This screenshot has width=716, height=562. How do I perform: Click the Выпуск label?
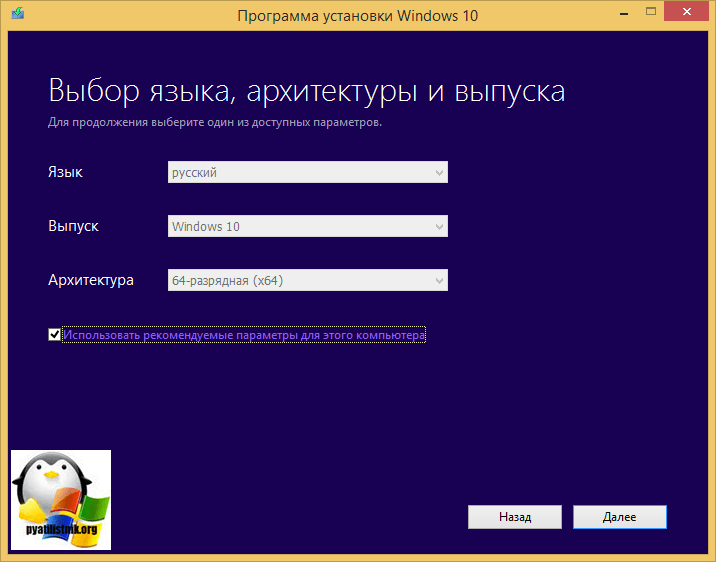(x=73, y=226)
